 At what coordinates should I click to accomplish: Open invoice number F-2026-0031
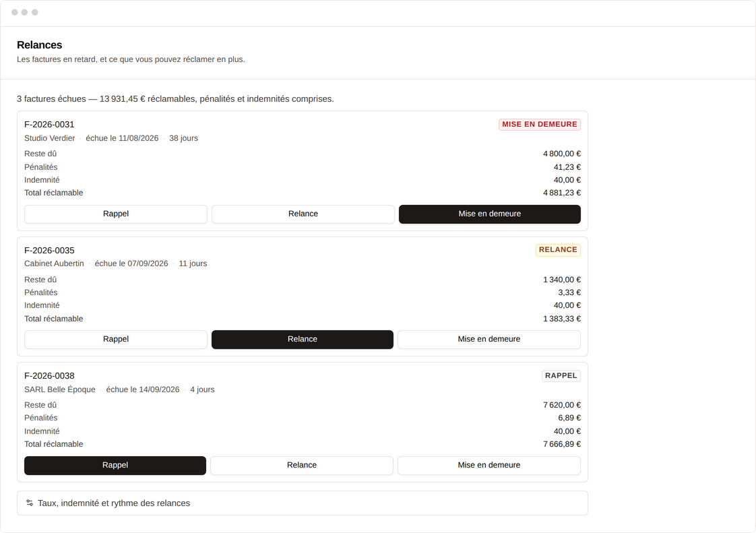point(49,125)
